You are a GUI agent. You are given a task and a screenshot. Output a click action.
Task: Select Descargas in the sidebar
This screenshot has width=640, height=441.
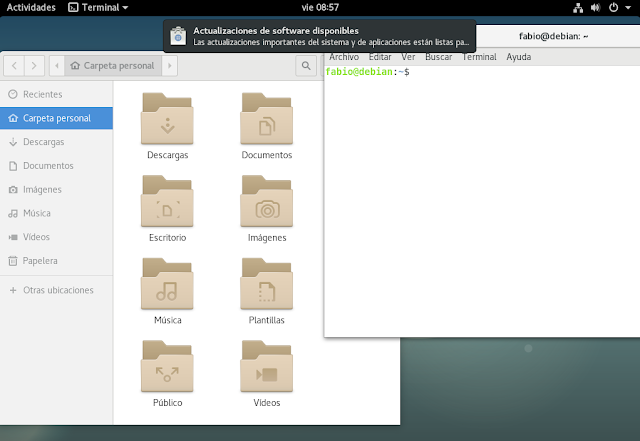tap(56, 142)
